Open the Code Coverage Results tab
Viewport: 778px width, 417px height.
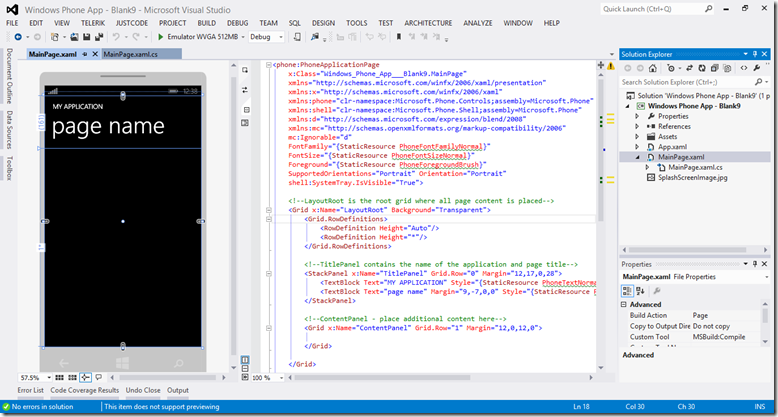click(85, 390)
